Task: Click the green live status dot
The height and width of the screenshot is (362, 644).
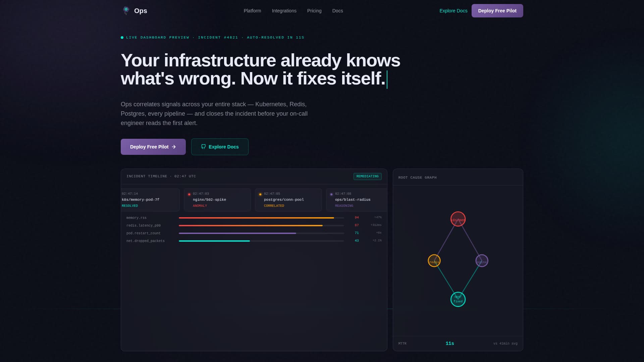Action: point(122,38)
